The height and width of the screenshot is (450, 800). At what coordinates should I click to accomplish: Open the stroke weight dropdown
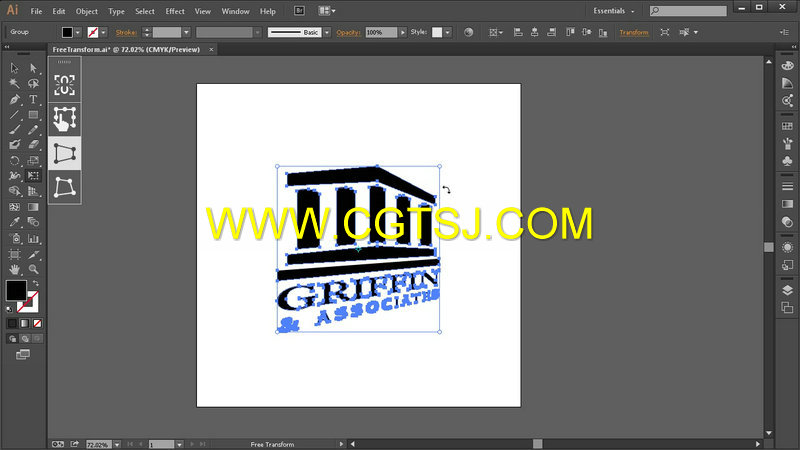point(186,32)
